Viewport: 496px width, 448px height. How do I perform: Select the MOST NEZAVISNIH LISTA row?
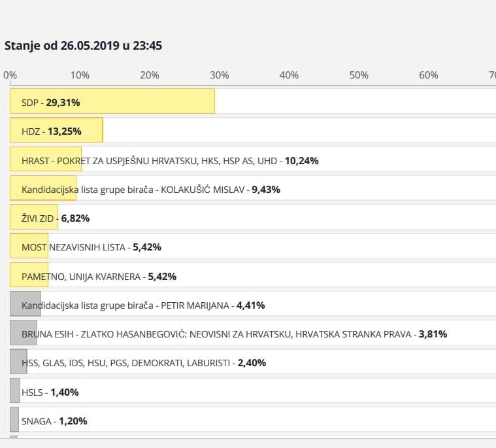(91, 247)
